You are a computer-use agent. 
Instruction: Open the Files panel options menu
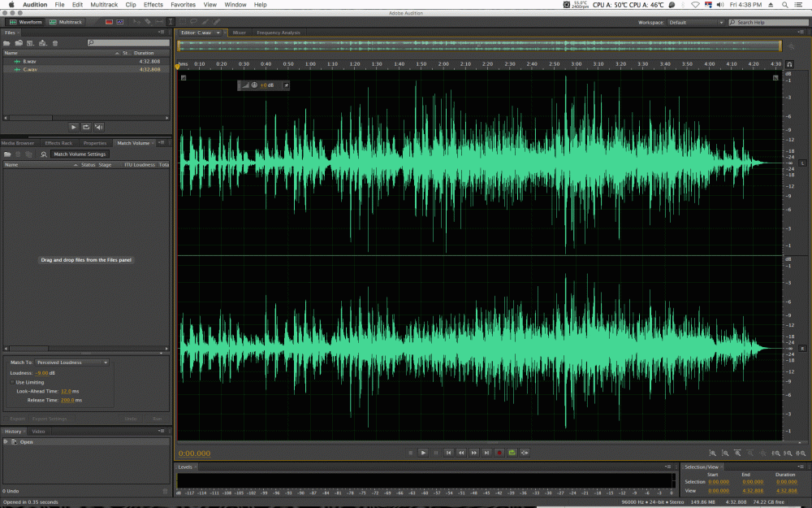162,33
